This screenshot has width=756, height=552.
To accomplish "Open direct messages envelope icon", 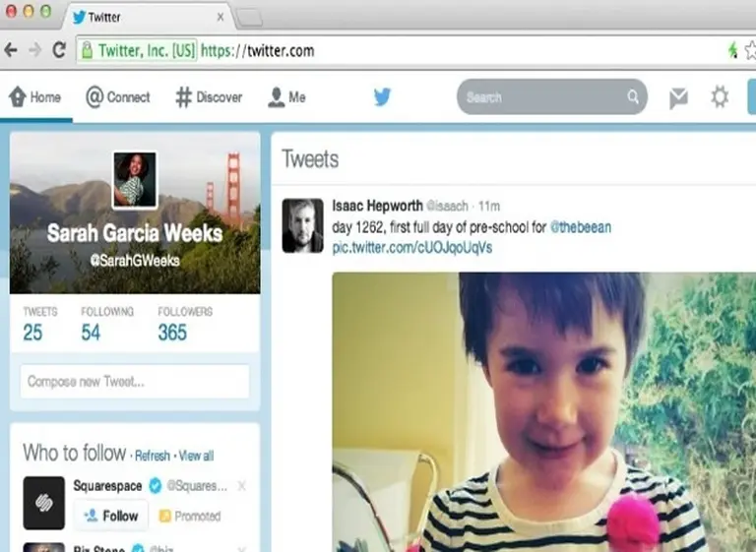I will coord(678,97).
